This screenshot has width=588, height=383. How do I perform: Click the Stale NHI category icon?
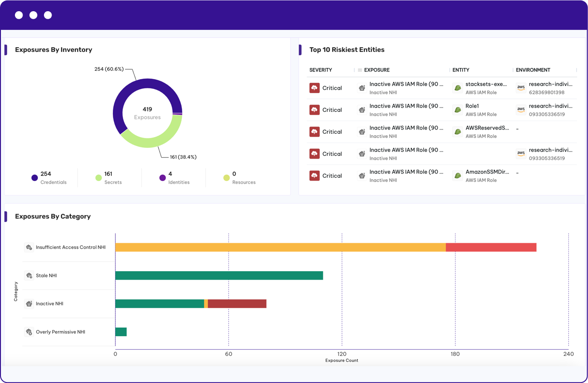(29, 275)
